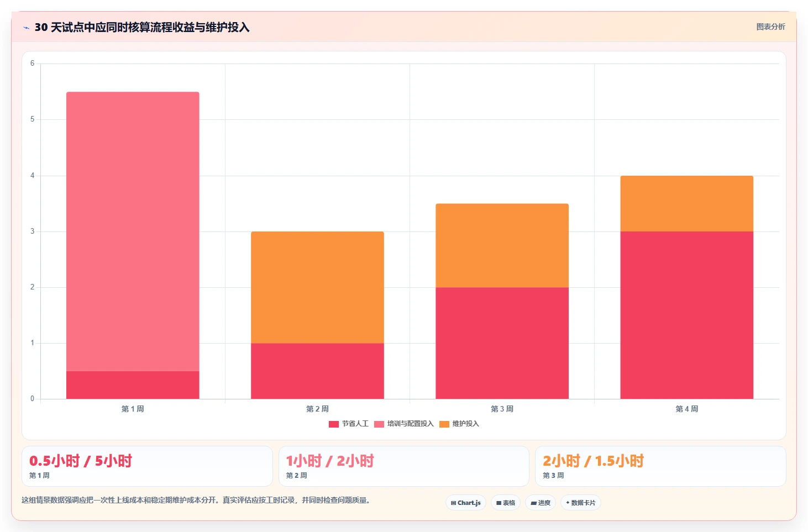Click the 第 2 周 orange 维护投入 bar segment
The height and width of the screenshot is (532, 808).
click(317, 287)
